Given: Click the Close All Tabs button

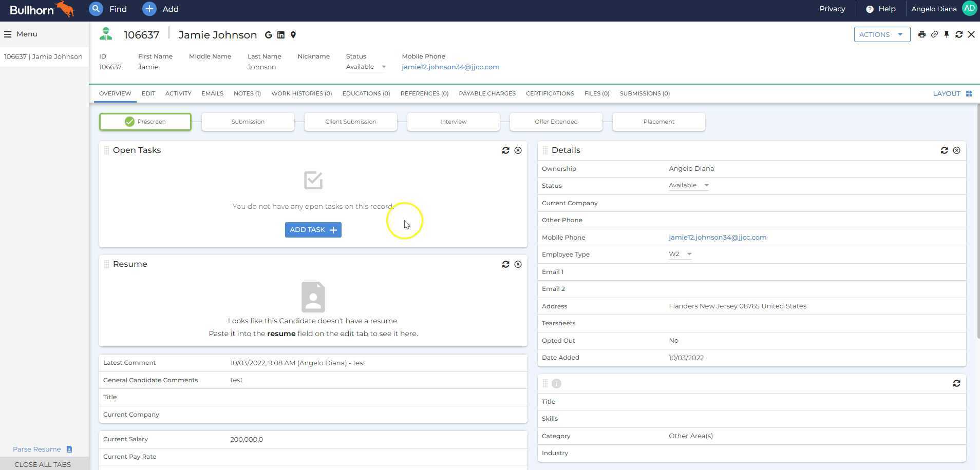Looking at the screenshot, I should (x=43, y=464).
